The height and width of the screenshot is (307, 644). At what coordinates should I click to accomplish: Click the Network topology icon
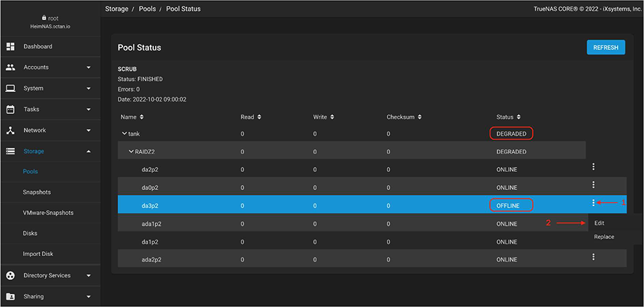point(10,130)
